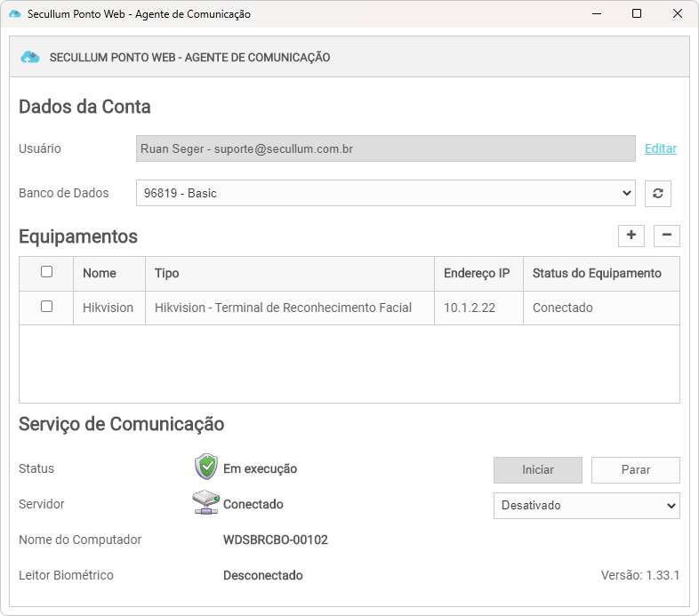
Task: Click the Usuário input field
Action: pyautogui.click(x=385, y=148)
